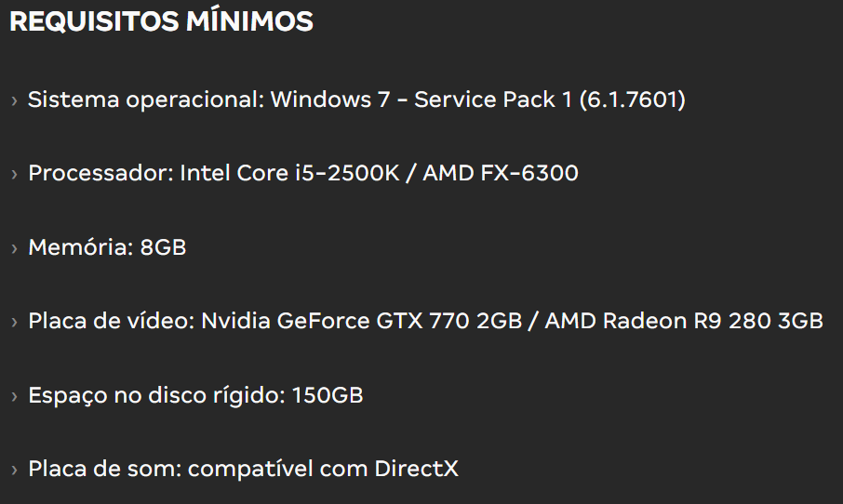The image size is (843, 504).
Task: Click the AMD Radeon R9 280 3GB text
Action: pos(684,321)
